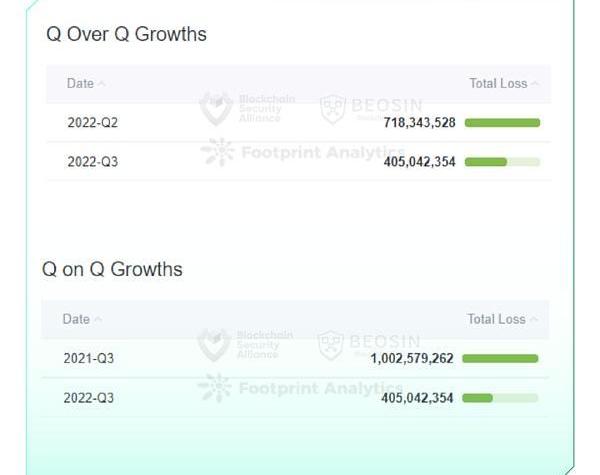The image size is (600, 475).
Task: Click Footprint Analytics logo in Q on Q table
Action: (x=214, y=387)
